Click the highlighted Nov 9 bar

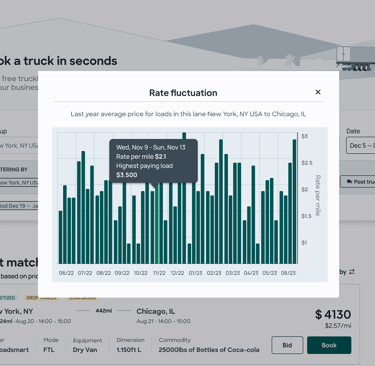coord(157,224)
